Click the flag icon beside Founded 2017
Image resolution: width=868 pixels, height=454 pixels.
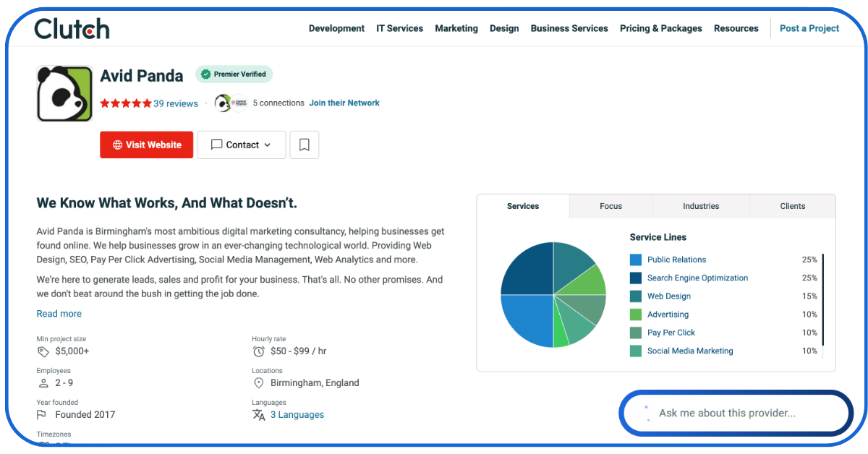point(42,415)
